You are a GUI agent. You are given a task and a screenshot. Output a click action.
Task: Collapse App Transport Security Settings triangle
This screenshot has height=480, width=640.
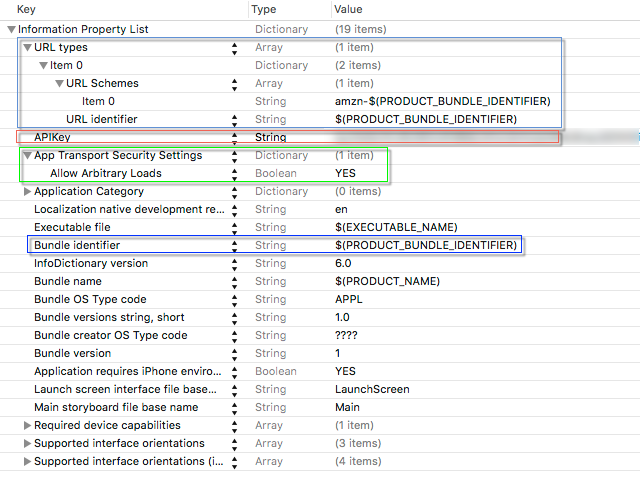click(26, 156)
